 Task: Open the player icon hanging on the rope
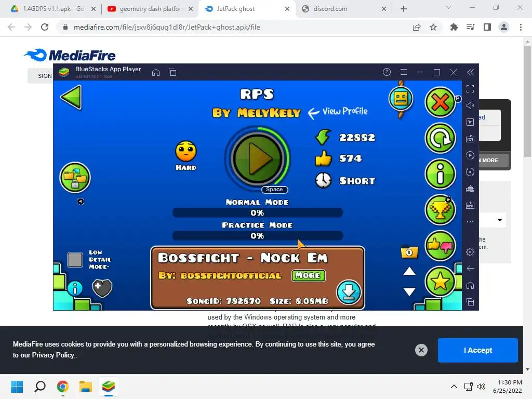coord(401,99)
